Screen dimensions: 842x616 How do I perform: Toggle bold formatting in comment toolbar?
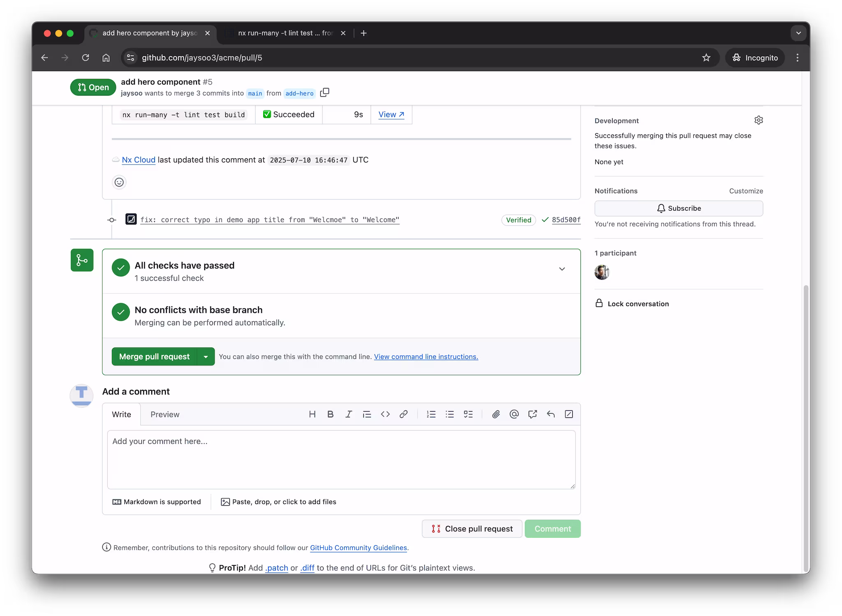[x=330, y=414]
